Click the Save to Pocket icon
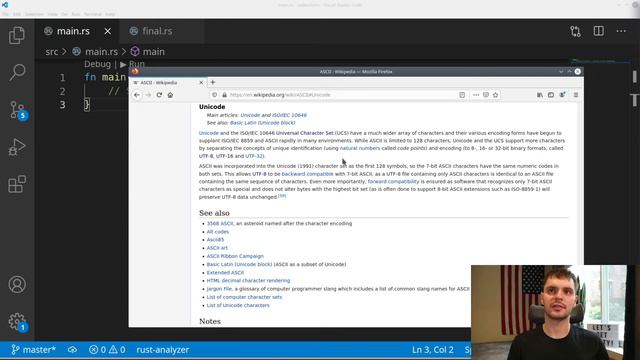 coord(486,95)
